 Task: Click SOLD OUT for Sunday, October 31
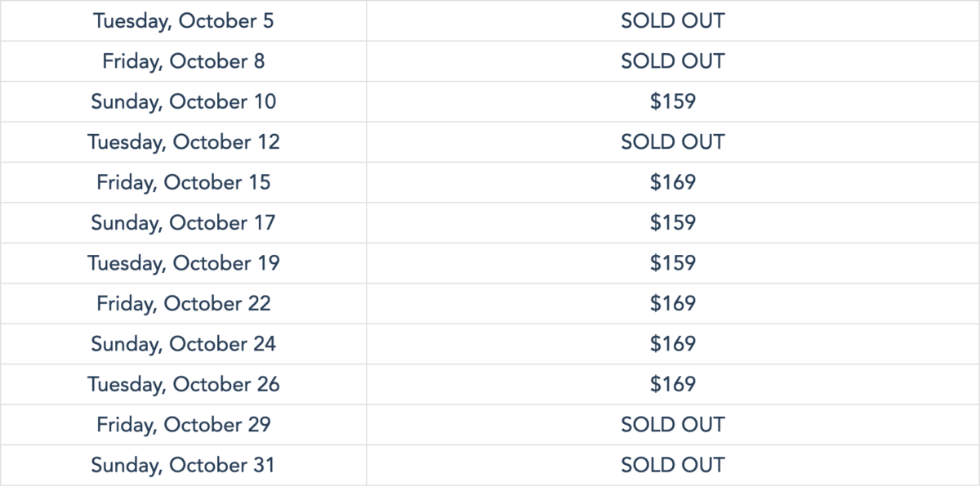tap(672, 466)
